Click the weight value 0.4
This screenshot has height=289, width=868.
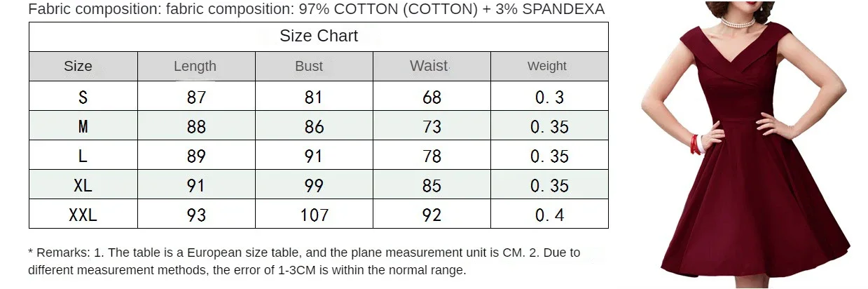pyautogui.click(x=549, y=215)
